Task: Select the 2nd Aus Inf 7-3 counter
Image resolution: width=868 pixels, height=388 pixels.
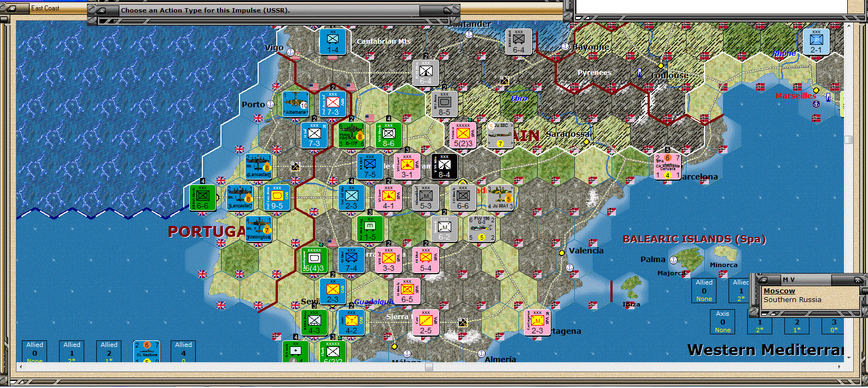Action: [x=333, y=104]
